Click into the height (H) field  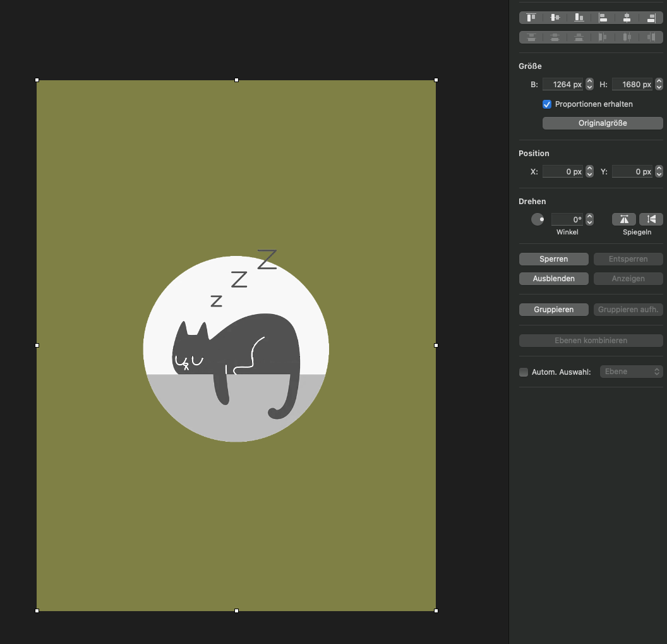(x=632, y=84)
